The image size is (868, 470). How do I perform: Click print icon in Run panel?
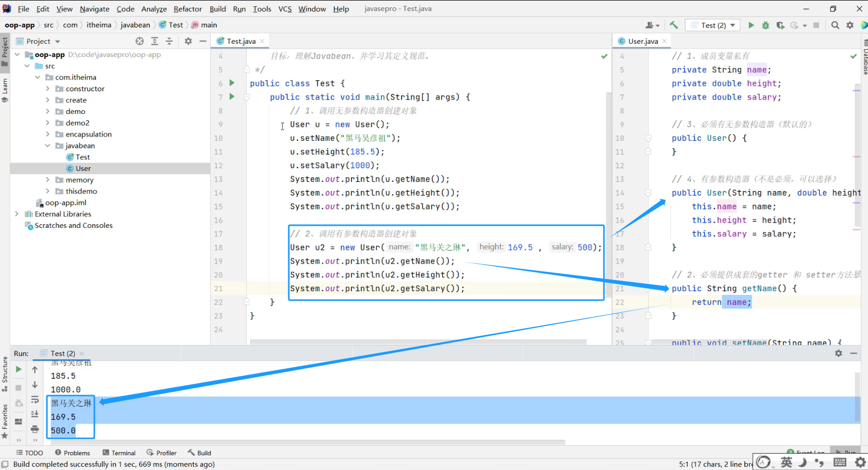pos(35,429)
